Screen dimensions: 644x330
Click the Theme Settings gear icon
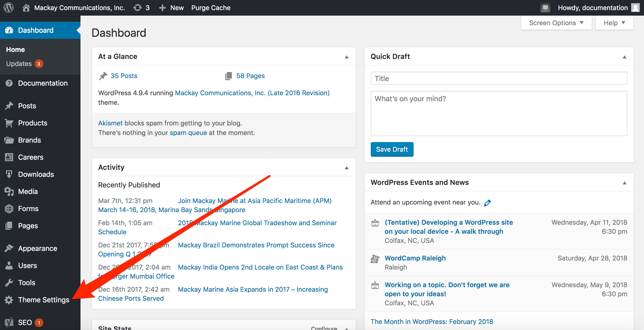9,300
